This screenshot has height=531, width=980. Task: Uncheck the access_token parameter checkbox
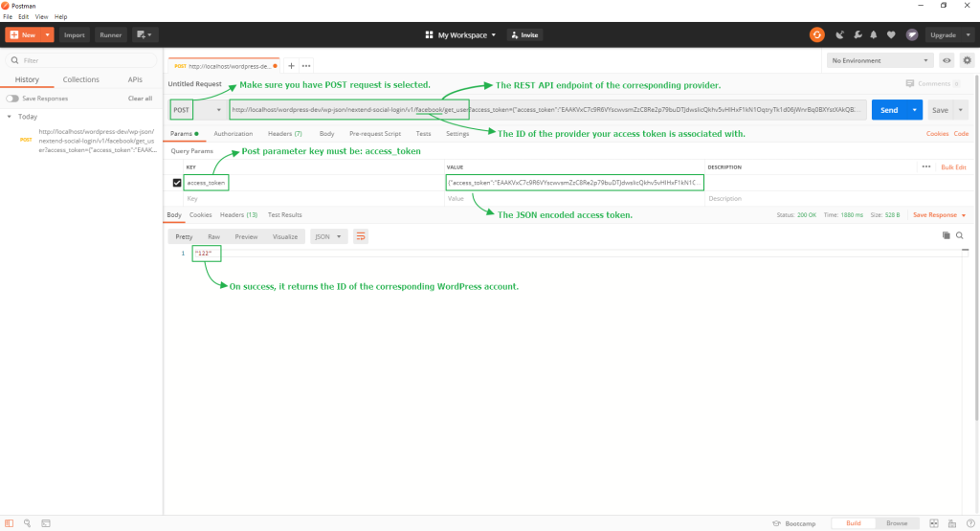coord(177,183)
